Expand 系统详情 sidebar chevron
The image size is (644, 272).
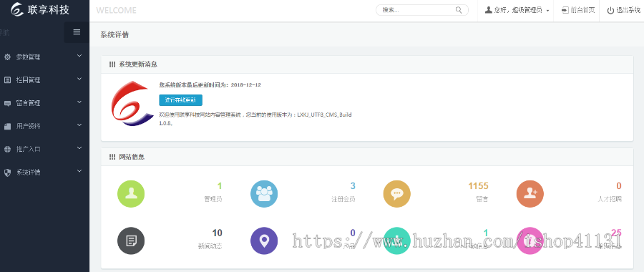79,170
